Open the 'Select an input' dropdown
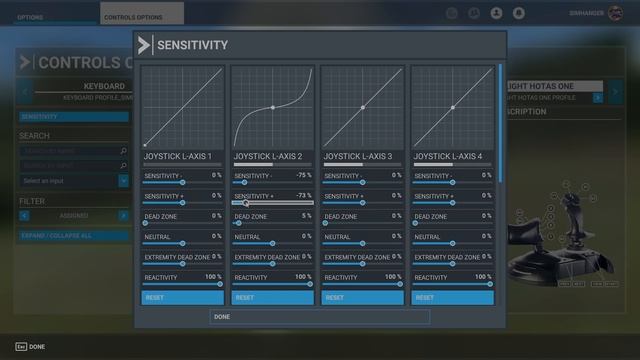This screenshot has height=360, width=640. pyautogui.click(x=74, y=180)
